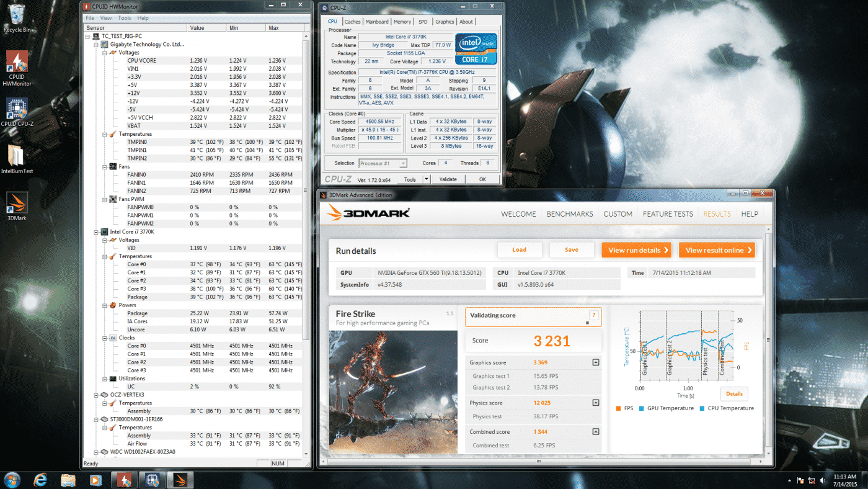Collapse the Clocks node in HWMonitor
The width and height of the screenshot is (868, 489).
105,338
